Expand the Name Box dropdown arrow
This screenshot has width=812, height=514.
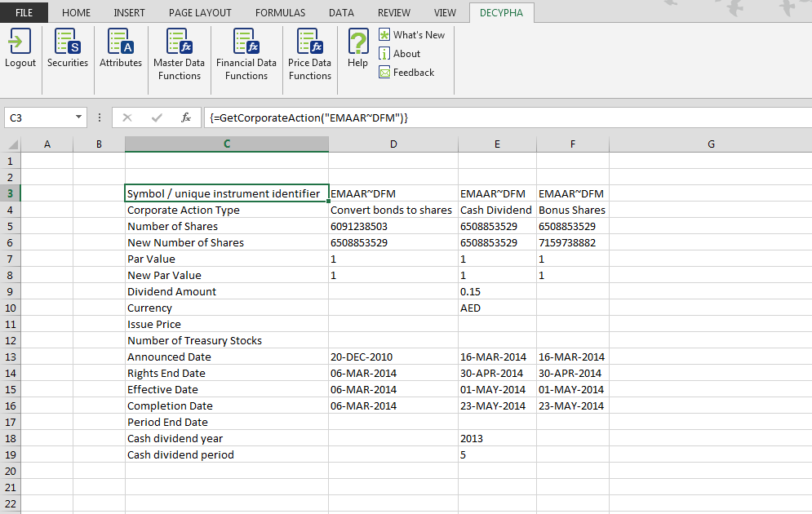click(78, 117)
